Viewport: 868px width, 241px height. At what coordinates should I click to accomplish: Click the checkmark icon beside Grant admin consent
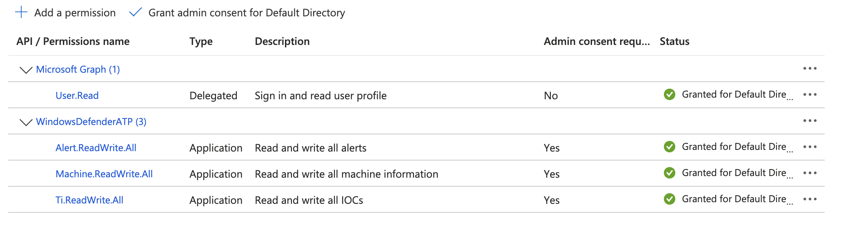[x=135, y=13]
